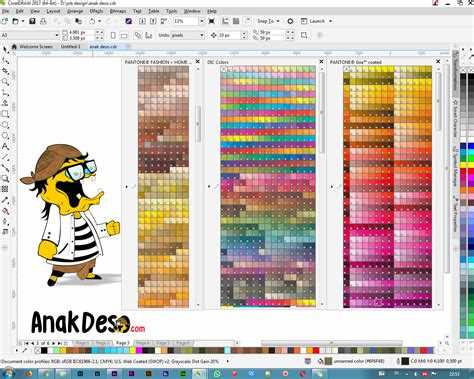Viewport: 474px width, 379px height.
Task: Click the Print icon in the toolbar
Action: pyautogui.click(x=43, y=21)
